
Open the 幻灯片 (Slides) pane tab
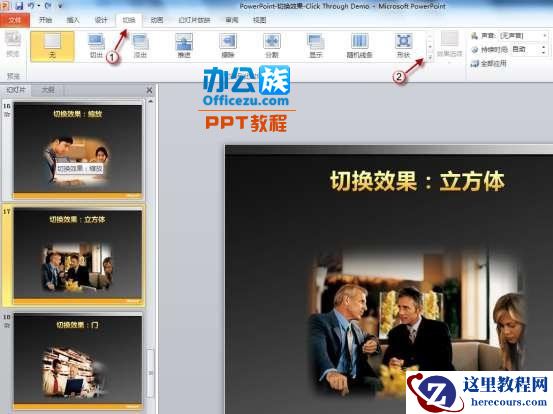coord(16,90)
